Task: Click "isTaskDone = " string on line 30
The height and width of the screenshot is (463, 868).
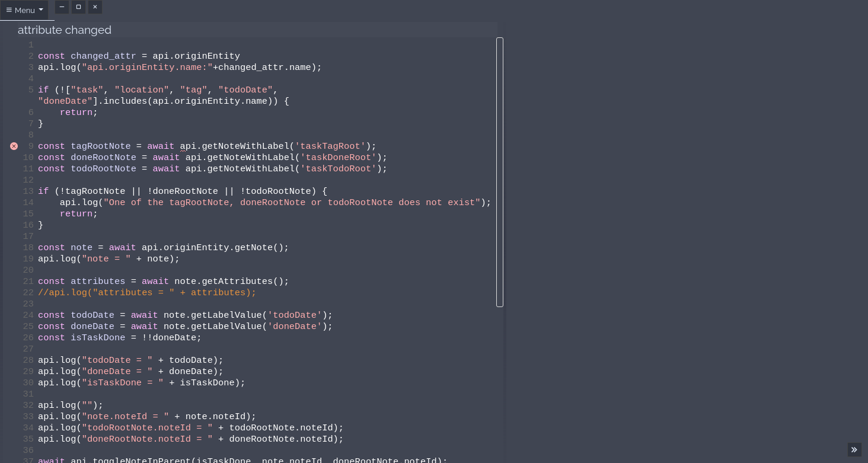Action: 123,382
